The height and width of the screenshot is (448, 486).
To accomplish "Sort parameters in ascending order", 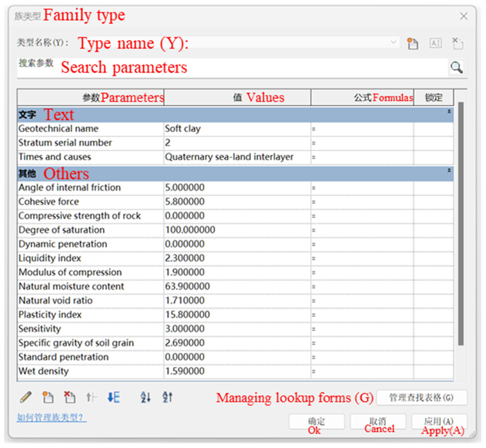I will [146, 397].
